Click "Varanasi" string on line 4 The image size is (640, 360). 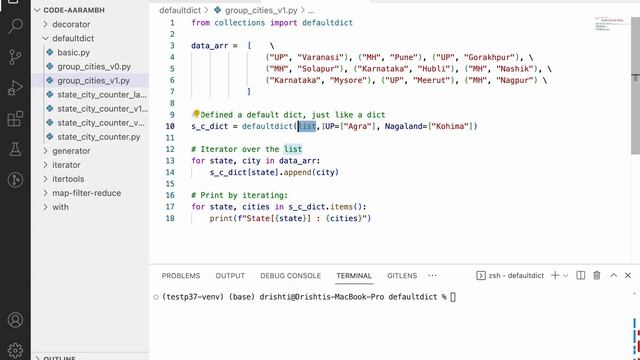[x=320, y=57]
